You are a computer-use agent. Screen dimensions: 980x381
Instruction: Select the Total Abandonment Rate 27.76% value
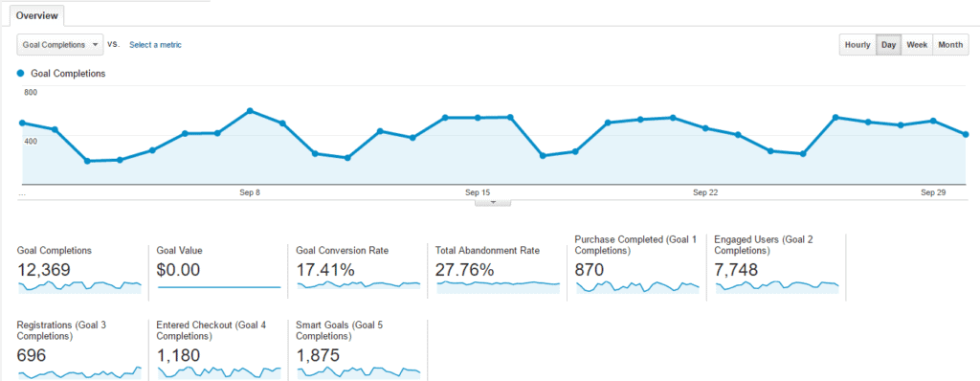(x=465, y=270)
